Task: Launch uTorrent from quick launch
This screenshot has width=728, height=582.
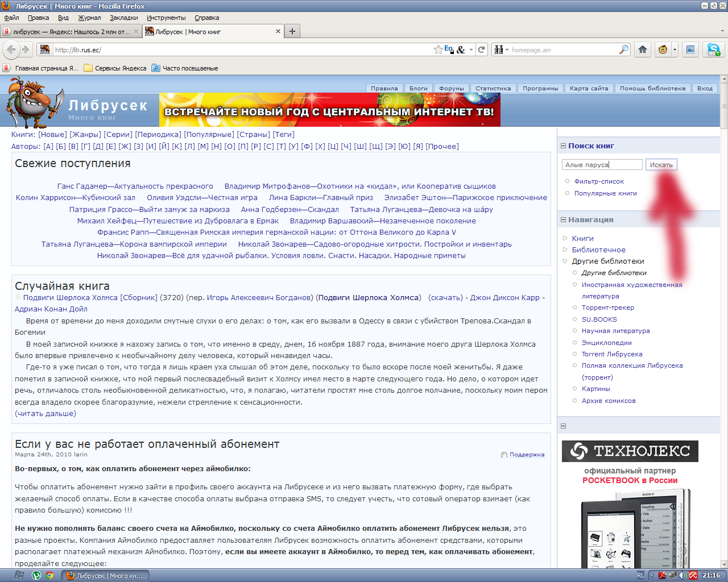Action: pos(36,575)
